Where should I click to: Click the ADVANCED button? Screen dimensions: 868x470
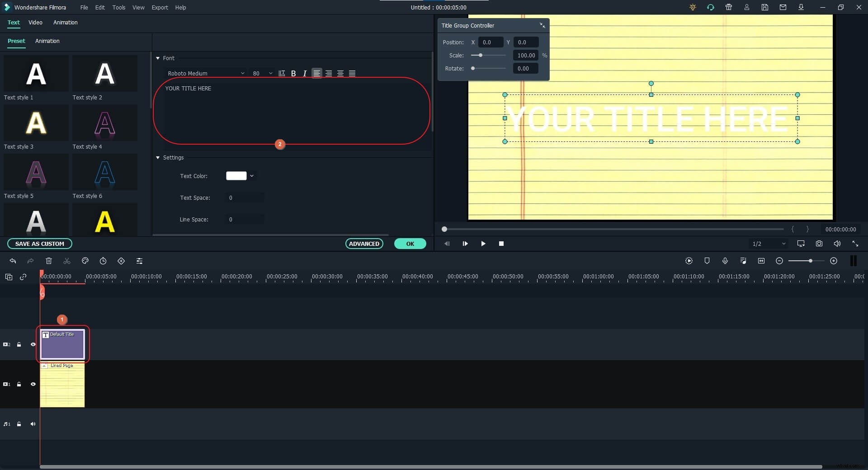point(364,244)
